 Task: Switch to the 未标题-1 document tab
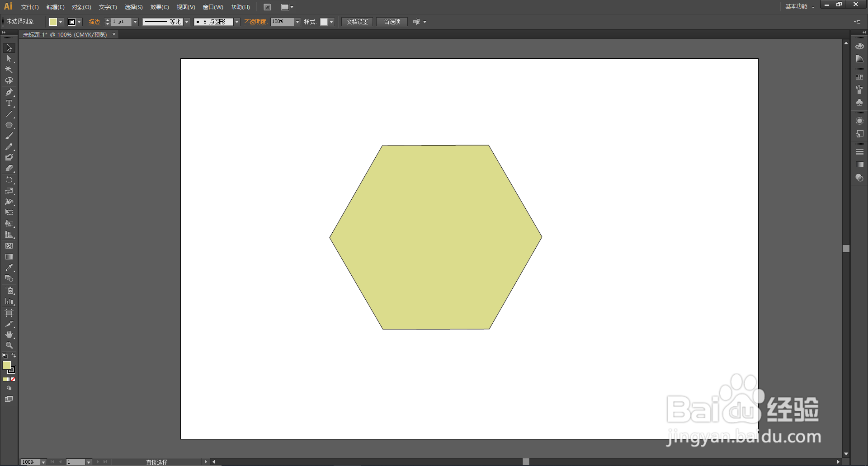point(65,35)
